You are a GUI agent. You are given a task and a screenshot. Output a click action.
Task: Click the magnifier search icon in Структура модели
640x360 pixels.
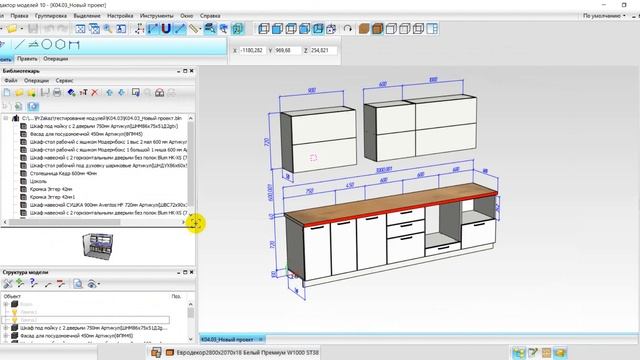pos(78,284)
